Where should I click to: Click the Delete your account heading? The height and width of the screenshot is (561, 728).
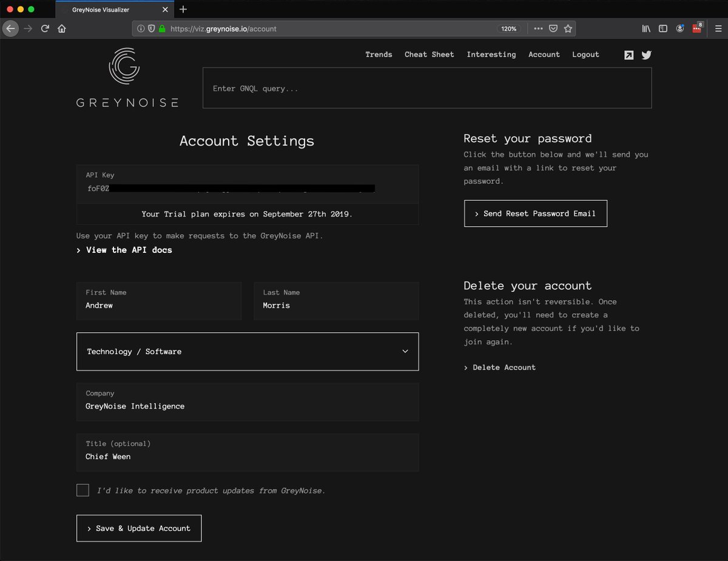tap(528, 286)
